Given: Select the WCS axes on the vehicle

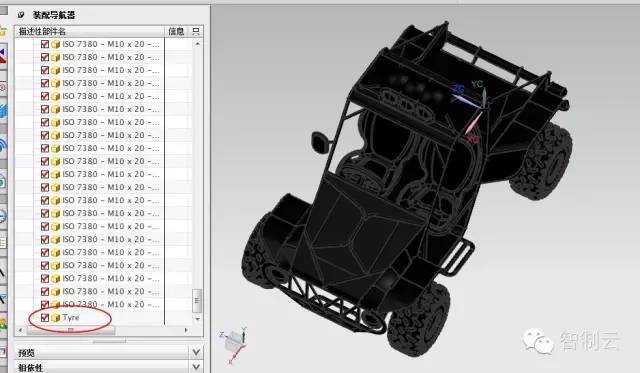Looking at the screenshot, I should click(x=473, y=109).
